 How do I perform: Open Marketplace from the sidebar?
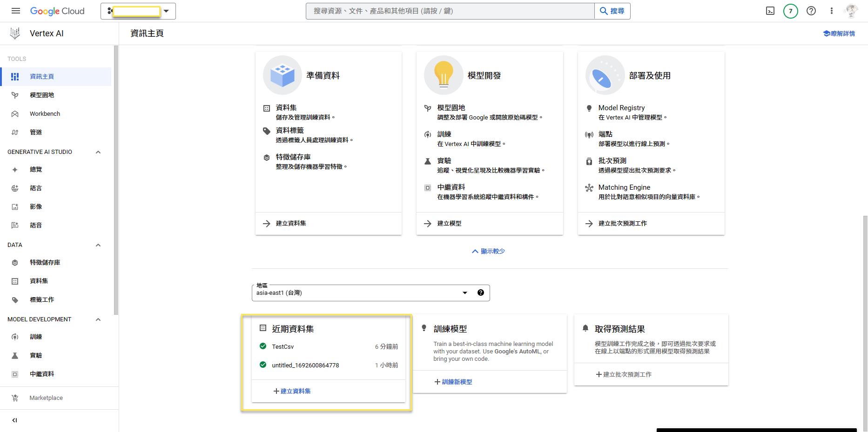click(46, 398)
